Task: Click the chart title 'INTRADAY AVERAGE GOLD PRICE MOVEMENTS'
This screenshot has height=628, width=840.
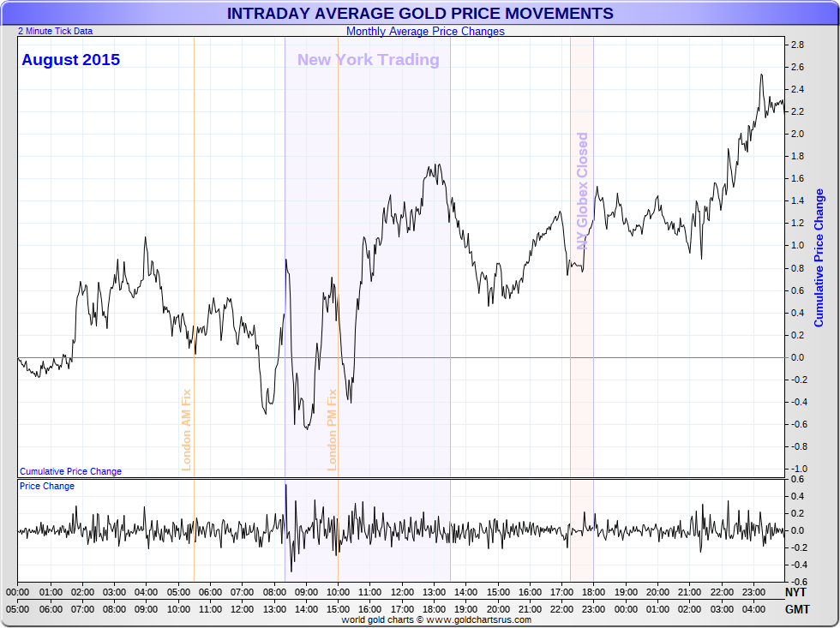Action: (420, 14)
